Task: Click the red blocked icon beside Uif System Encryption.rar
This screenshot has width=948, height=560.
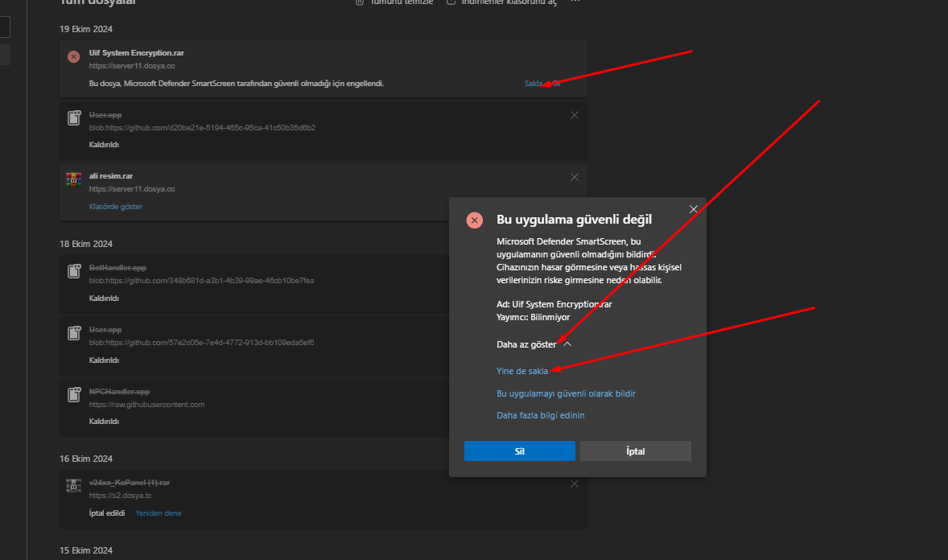Action: [x=74, y=57]
